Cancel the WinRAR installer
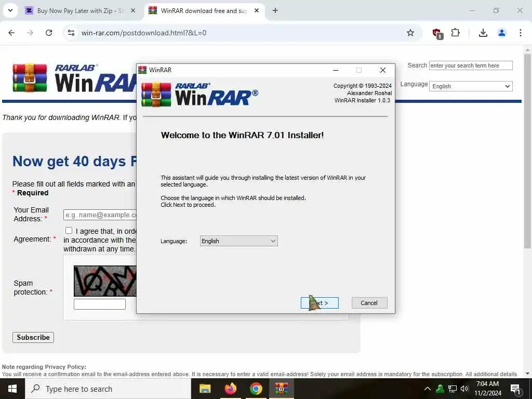 (x=369, y=303)
